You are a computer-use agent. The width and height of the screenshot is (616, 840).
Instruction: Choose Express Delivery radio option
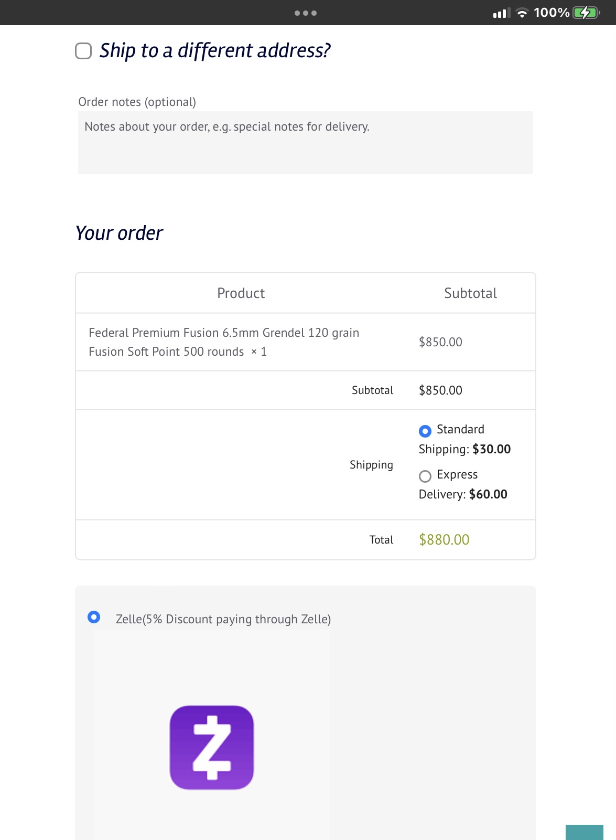425,476
